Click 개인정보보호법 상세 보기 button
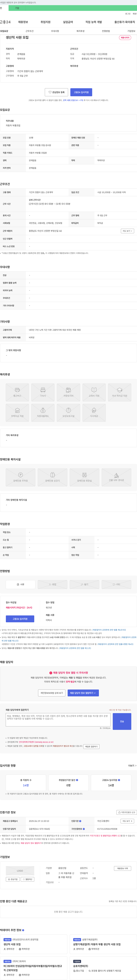Screen dimensions: 137x980 (x=52, y=693)
